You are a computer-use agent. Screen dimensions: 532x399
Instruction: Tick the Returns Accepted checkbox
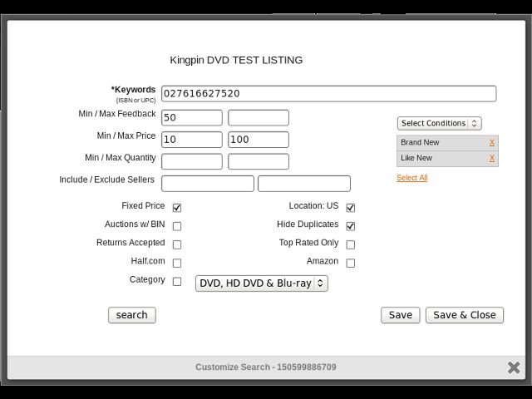point(177,244)
